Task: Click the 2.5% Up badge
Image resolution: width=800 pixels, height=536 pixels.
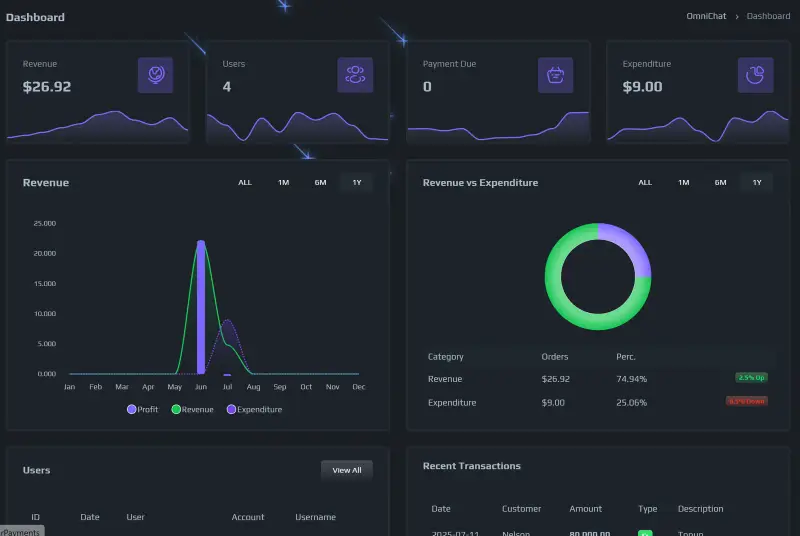Action: pos(752,378)
